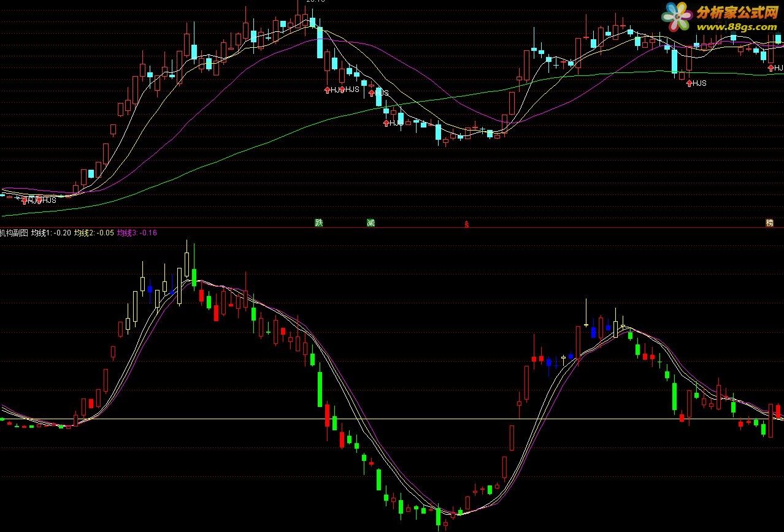Click the 榜 info marker
This screenshot has height=532, width=784.
[x=769, y=222]
